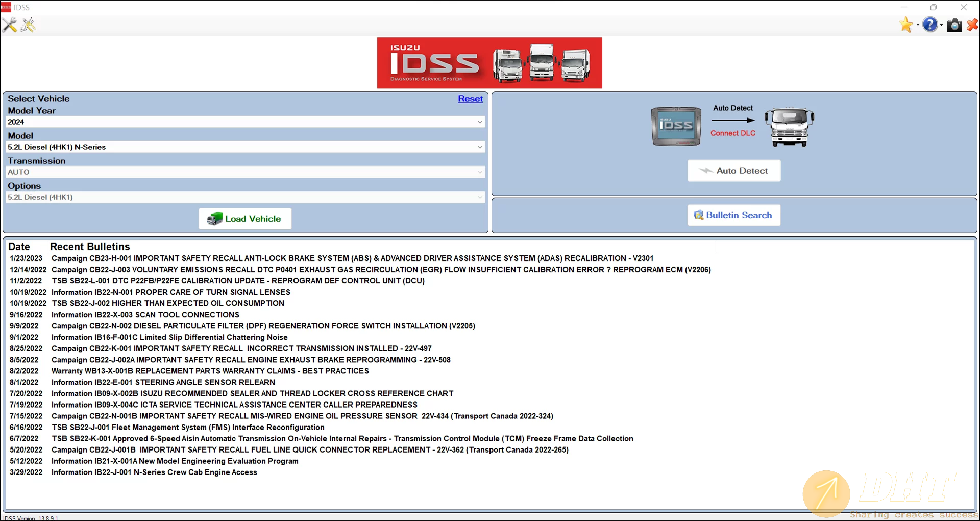The image size is (980, 521).
Task: Click the yellow star favorites icon
Action: tap(906, 25)
